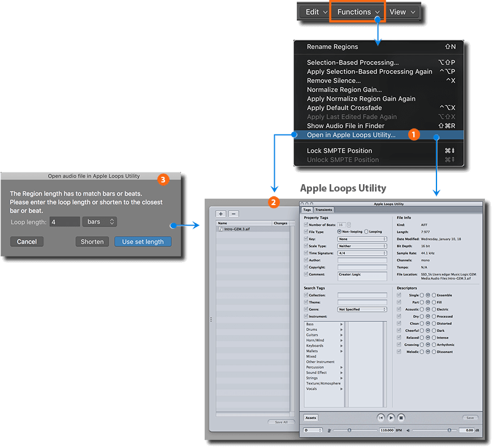Open the Genre dropdown showing Not Specified
Viewport: 493px width, 448px height.
[362, 310]
